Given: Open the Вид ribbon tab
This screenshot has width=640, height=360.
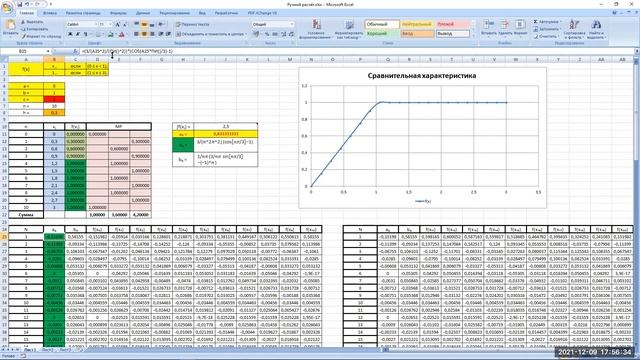Looking at the screenshot, I should click(x=202, y=13).
